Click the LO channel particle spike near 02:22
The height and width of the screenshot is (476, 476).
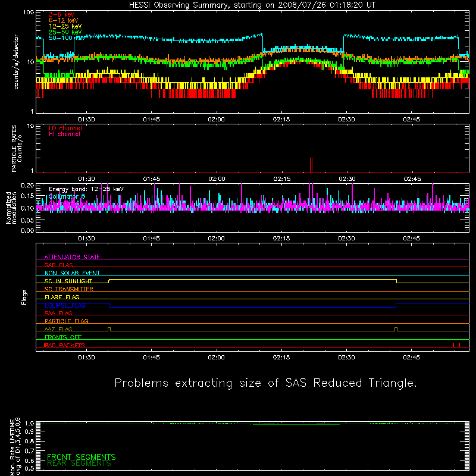point(311,165)
